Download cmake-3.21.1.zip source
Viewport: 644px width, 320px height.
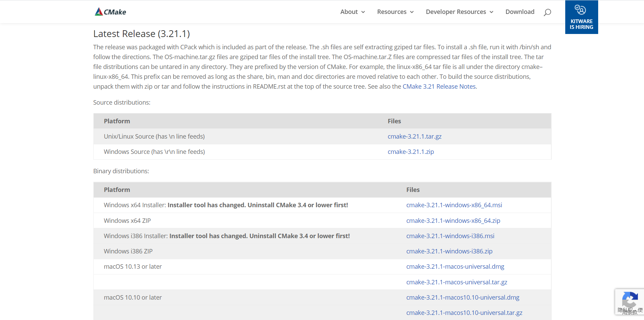pos(411,152)
